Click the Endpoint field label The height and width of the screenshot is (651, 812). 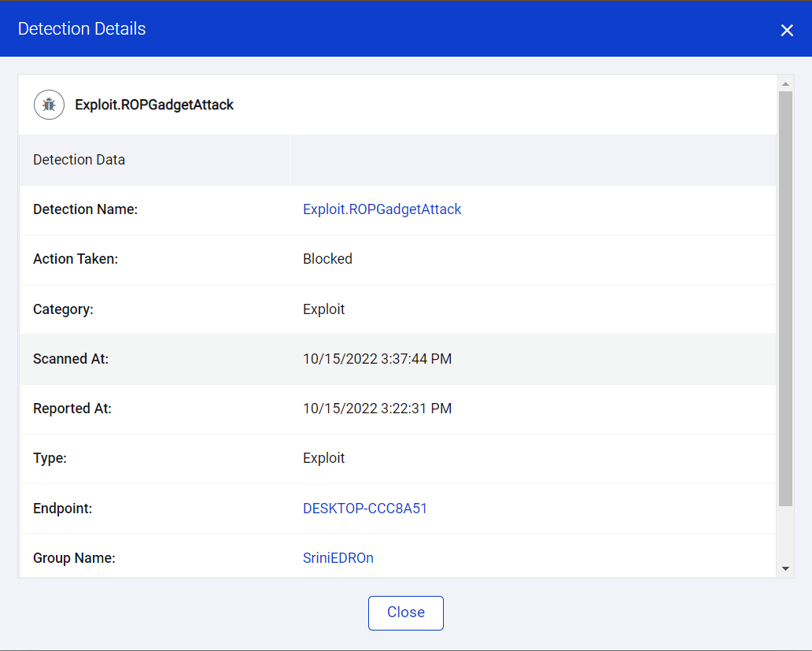point(62,509)
